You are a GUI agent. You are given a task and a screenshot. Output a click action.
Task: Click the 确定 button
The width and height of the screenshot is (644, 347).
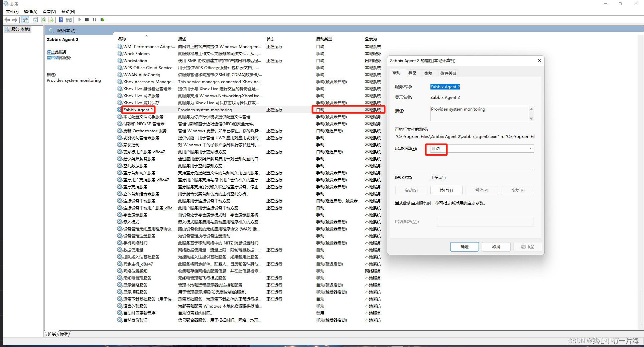click(x=465, y=247)
